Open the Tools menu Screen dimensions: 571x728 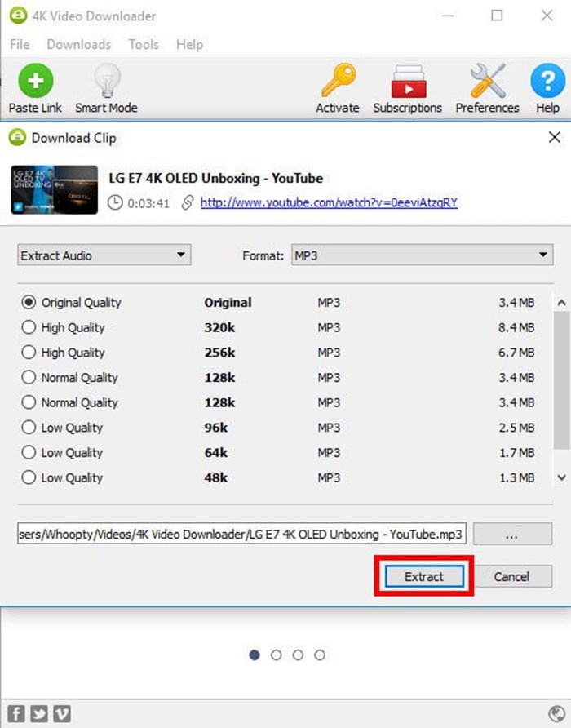click(144, 45)
